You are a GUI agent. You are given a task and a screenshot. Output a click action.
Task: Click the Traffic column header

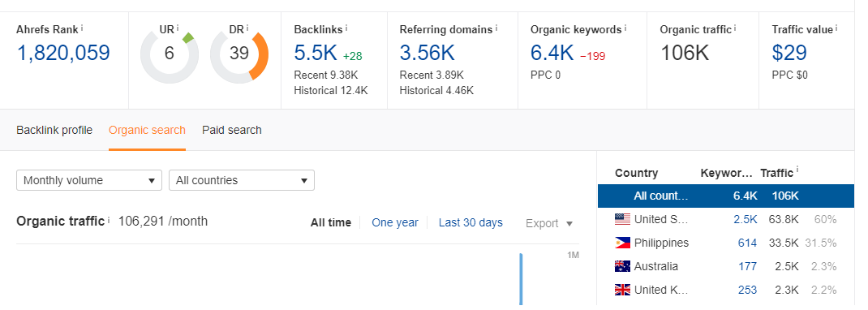tap(776, 173)
